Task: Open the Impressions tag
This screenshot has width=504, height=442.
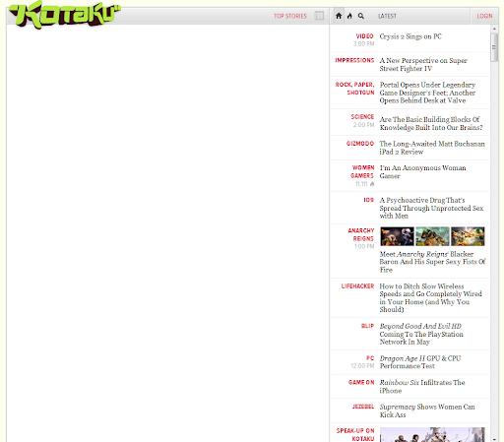Action: click(x=354, y=60)
